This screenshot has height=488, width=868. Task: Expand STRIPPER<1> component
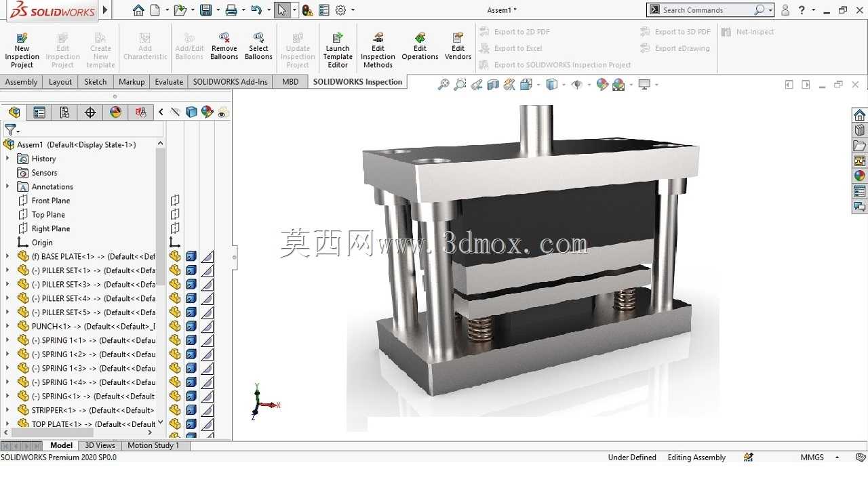click(x=7, y=410)
